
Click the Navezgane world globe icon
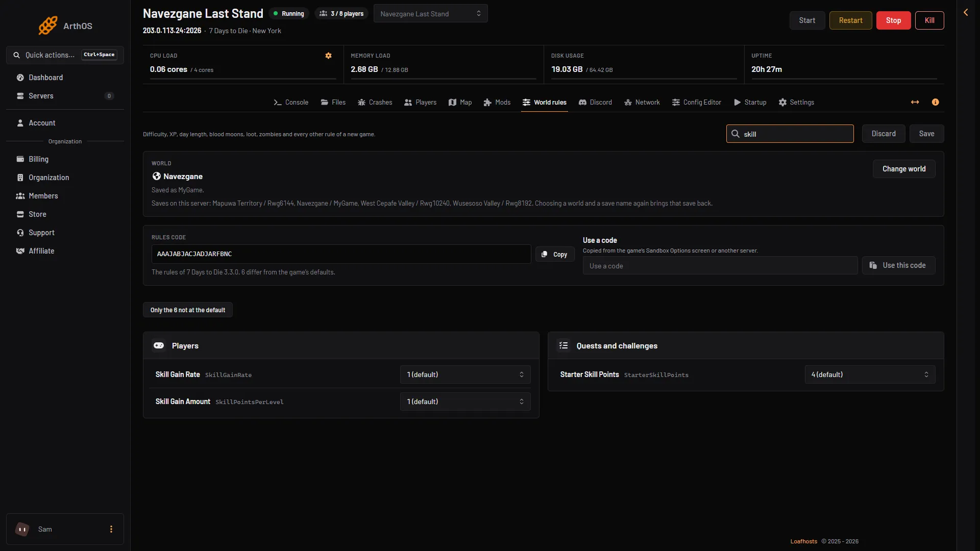[156, 176]
